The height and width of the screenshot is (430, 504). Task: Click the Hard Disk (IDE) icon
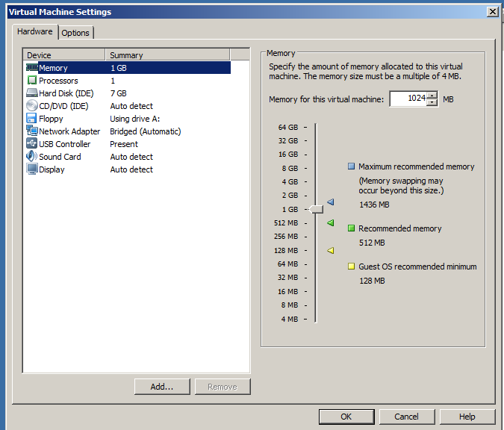point(32,93)
